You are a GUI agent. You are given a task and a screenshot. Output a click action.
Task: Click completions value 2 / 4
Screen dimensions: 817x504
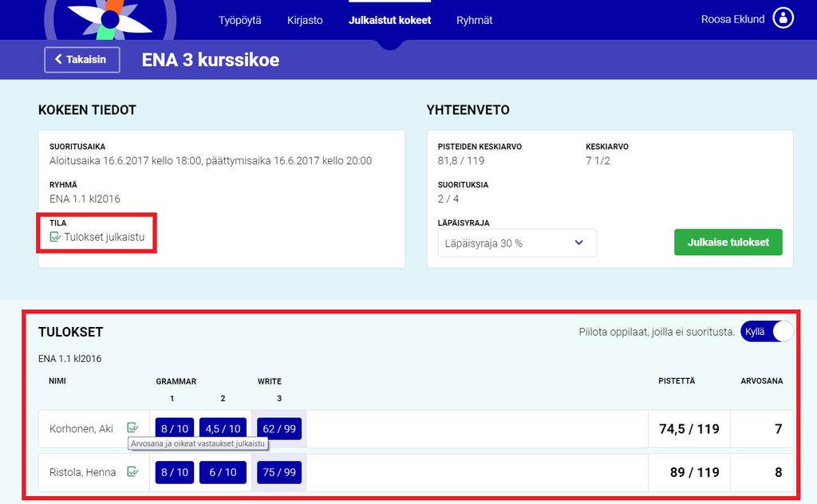448,199
